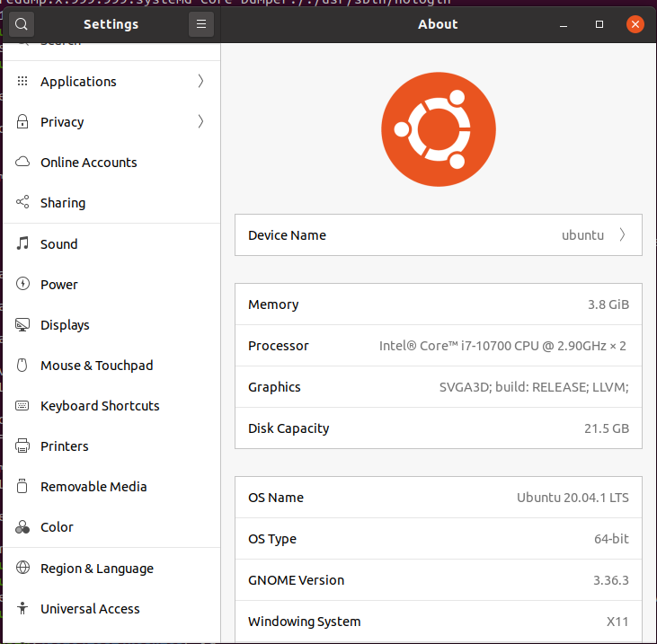This screenshot has height=644, width=657.
Task: Expand the Applications submenu chevron
Action: click(200, 82)
